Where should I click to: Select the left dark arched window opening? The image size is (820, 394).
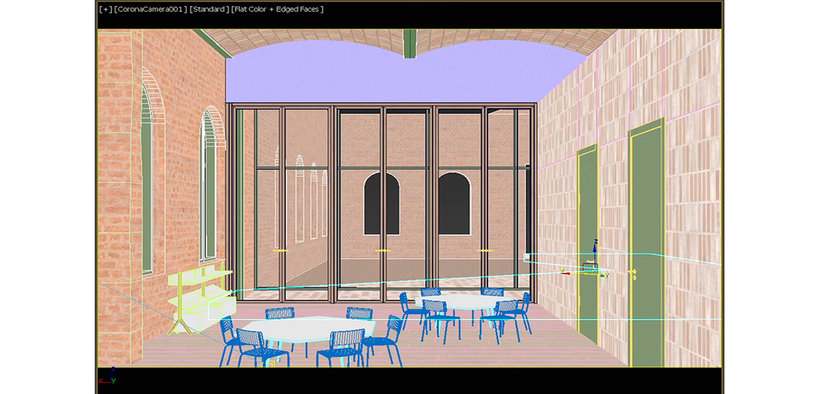382,204
